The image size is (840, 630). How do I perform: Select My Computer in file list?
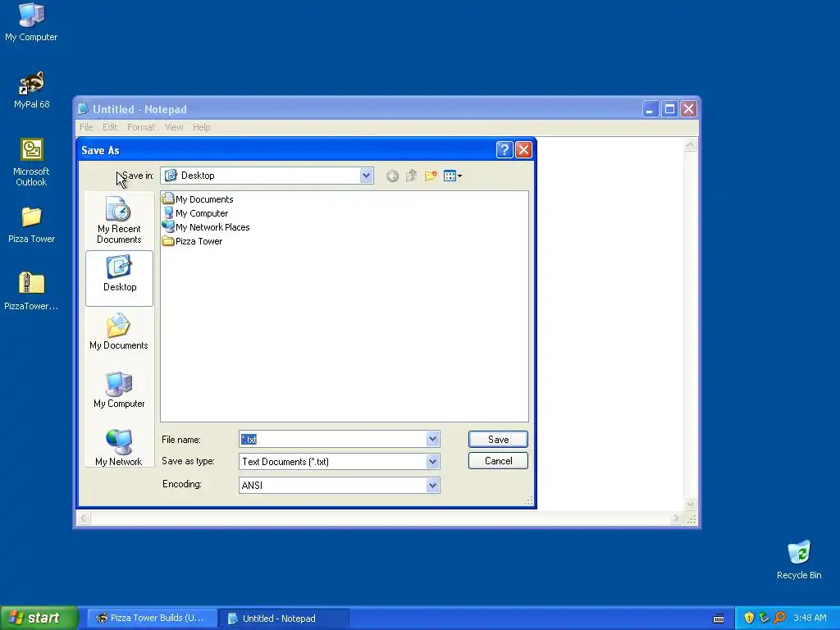[x=195, y=213]
